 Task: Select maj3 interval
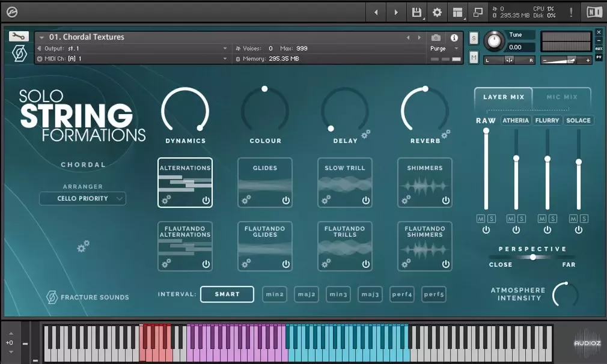tap(370, 294)
